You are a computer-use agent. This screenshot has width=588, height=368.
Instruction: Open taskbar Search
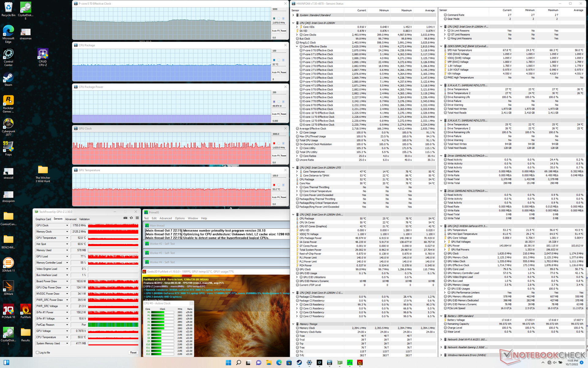pyautogui.click(x=239, y=362)
